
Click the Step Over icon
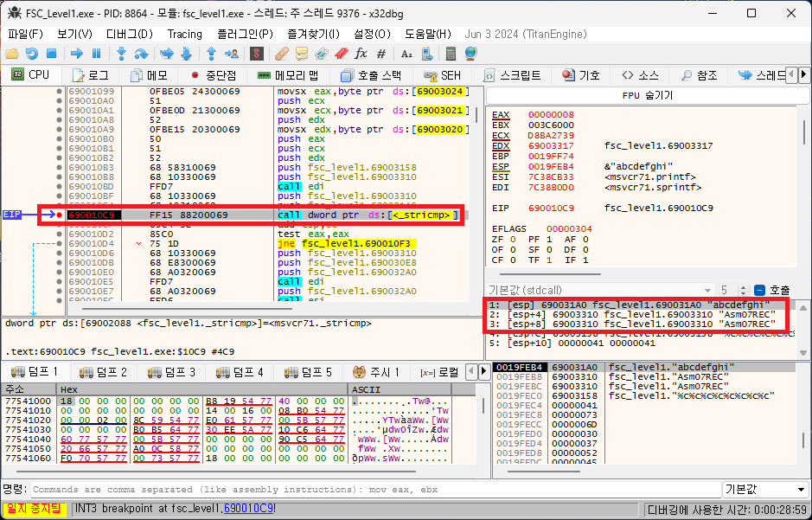coord(141,54)
